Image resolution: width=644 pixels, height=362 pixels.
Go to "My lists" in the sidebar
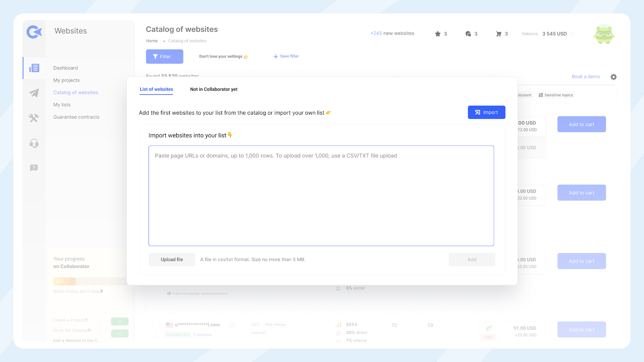(x=62, y=105)
